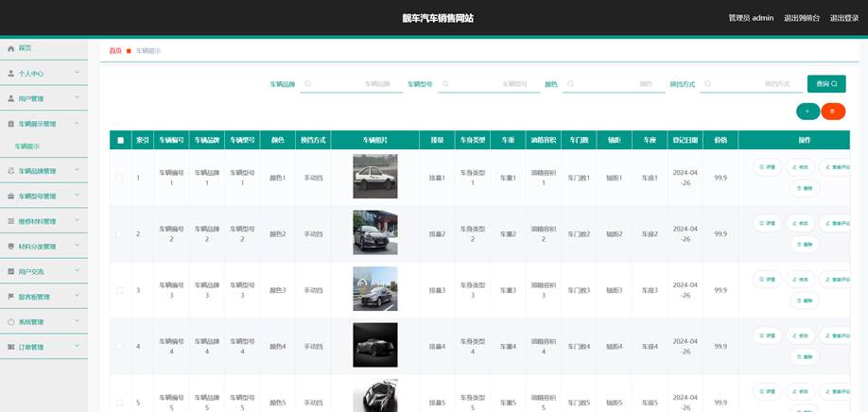
Task: Click the 车座4 cell in row 4
Action: (x=650, y=347)
